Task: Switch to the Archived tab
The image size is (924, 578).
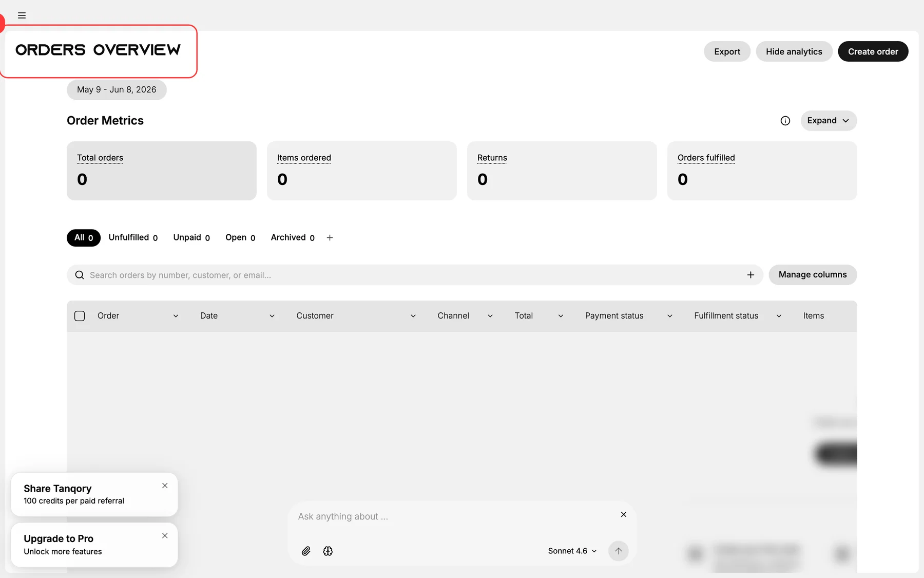Action: coord(293,237)
